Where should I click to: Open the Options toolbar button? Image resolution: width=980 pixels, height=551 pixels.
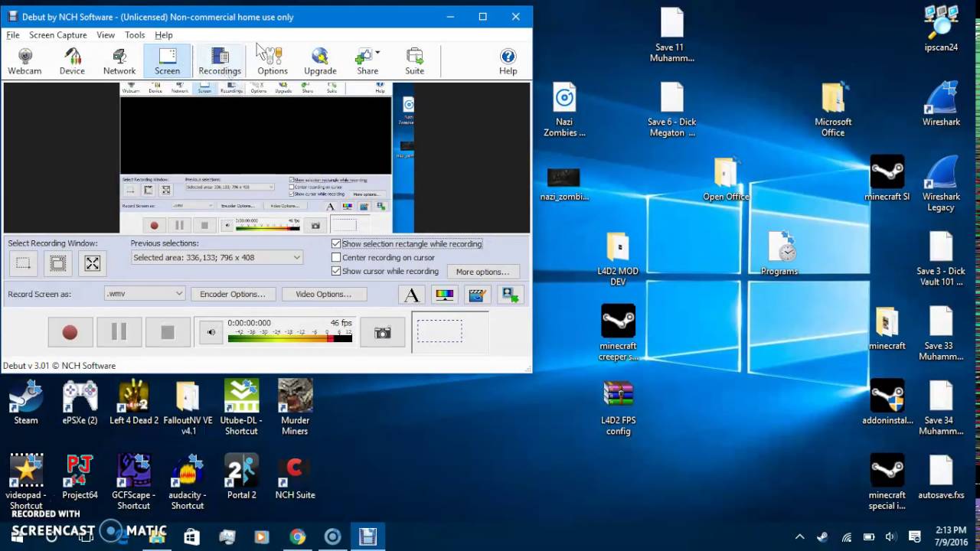(x=273, y=61)
